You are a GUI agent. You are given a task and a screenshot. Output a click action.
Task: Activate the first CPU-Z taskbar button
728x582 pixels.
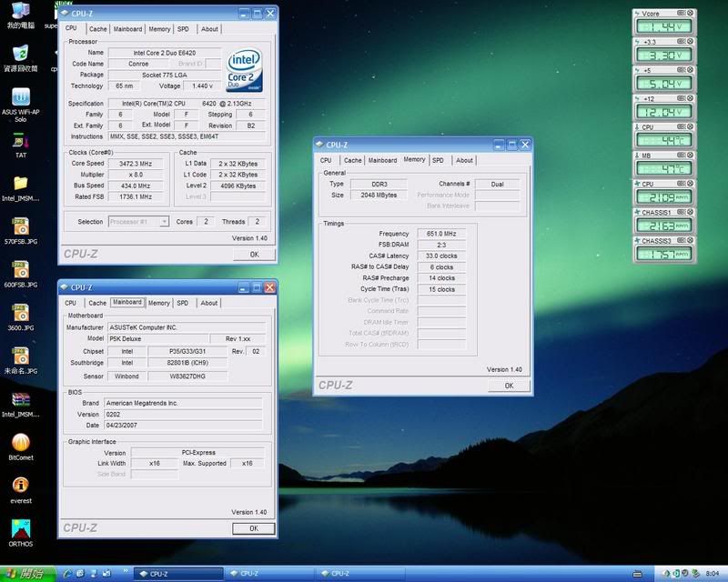[178, 574]
